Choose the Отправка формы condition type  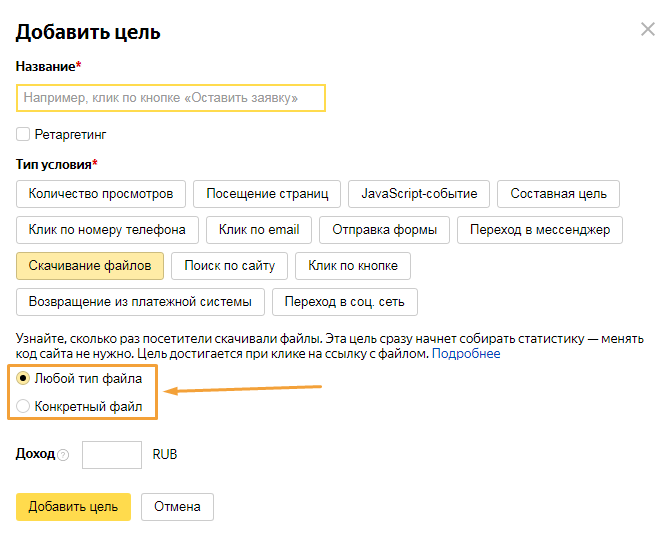(x=384, y=230)
